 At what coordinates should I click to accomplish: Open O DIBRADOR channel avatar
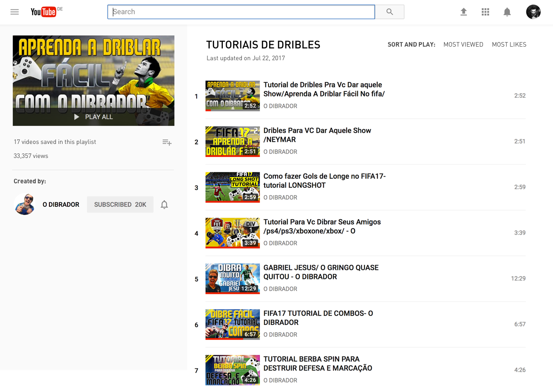click(24, 204)
